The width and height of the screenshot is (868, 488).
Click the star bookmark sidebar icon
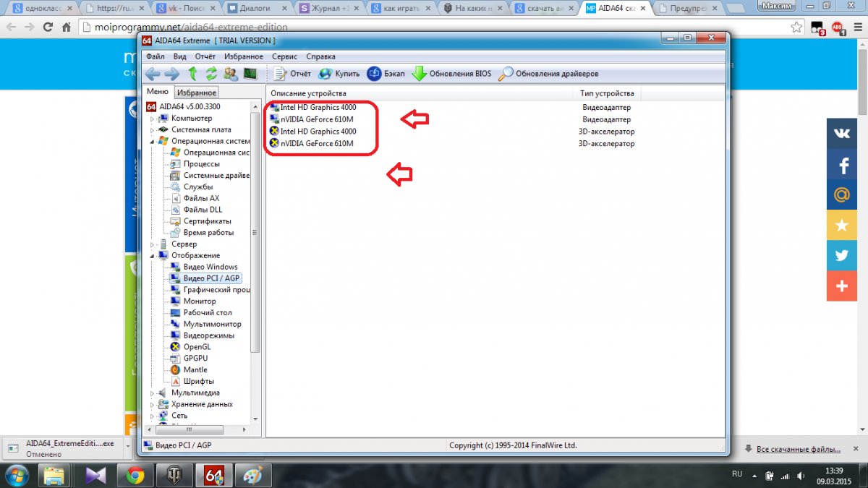tap(842, 225)
